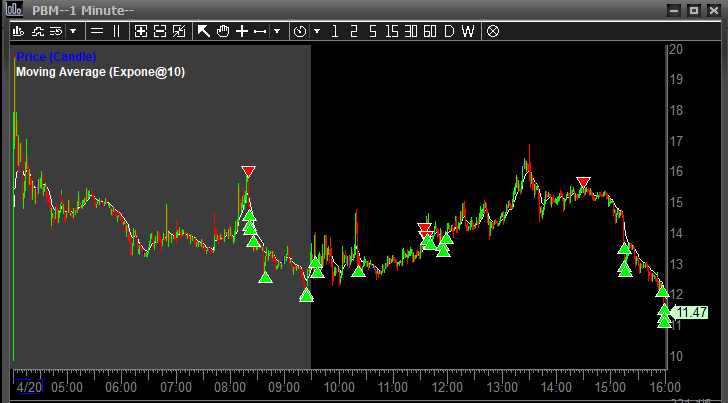Click the zoom out minus-box icon
The width and height of the screenshot is (728, 403).
pos(160,32)
